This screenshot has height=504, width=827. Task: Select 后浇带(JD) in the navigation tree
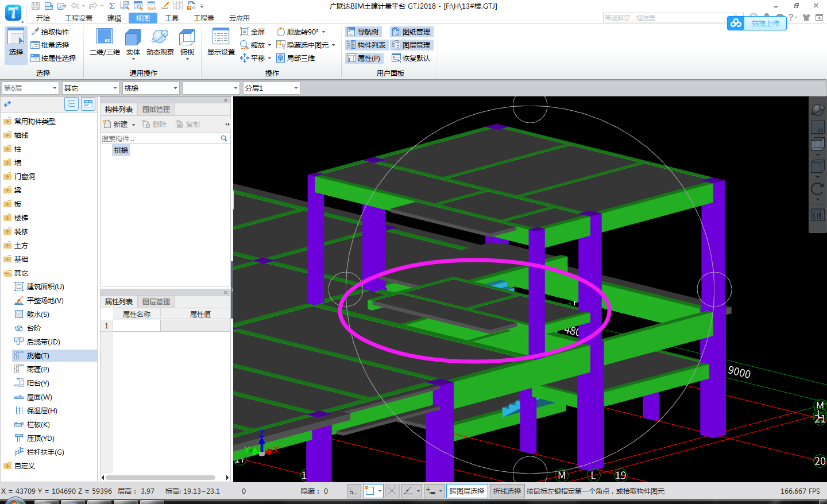43,342
